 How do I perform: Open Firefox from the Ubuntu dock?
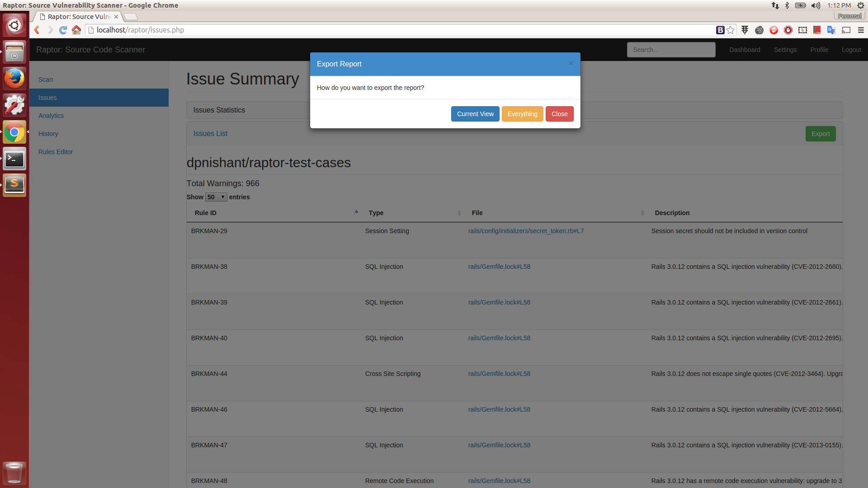tap(14, 79)
